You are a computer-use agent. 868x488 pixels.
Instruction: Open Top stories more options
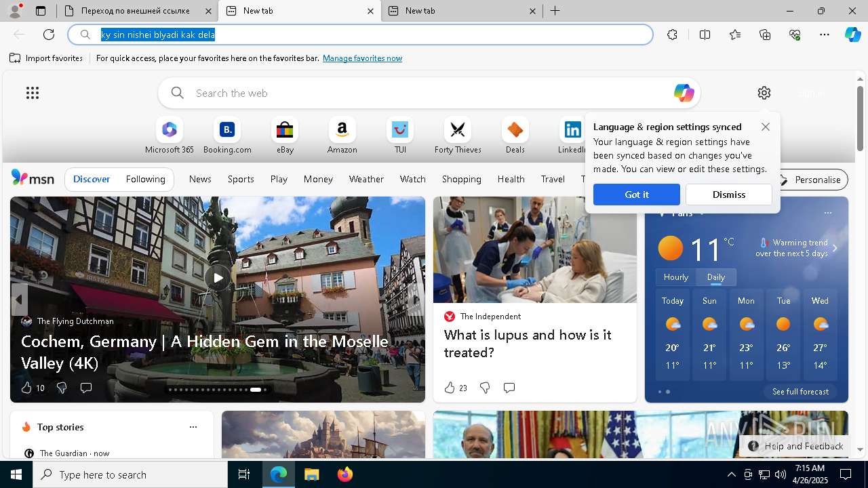coord(193,427)
